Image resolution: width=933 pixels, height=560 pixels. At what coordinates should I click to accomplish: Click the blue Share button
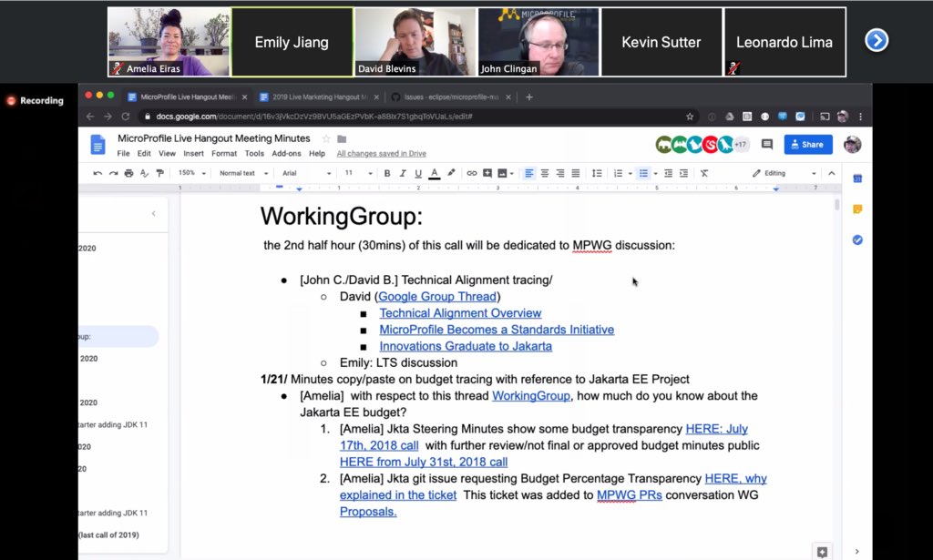[x=808, y=145]
